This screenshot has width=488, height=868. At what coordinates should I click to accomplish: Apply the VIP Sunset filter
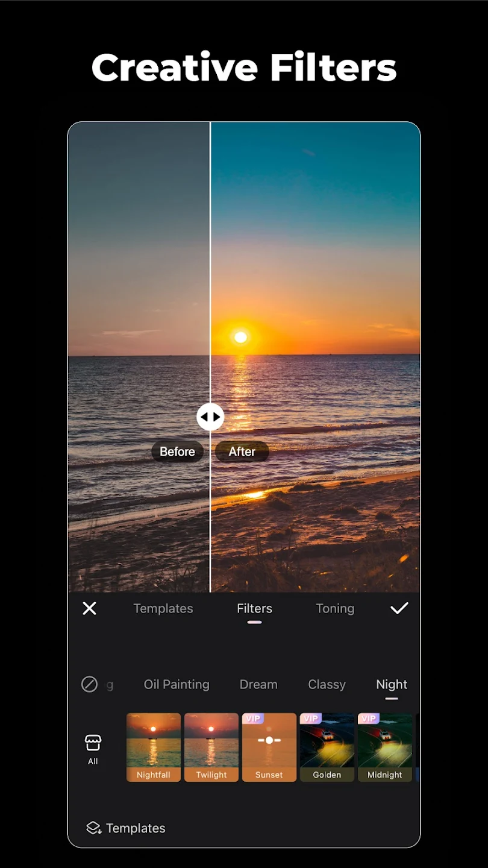[x=269, y=747]
